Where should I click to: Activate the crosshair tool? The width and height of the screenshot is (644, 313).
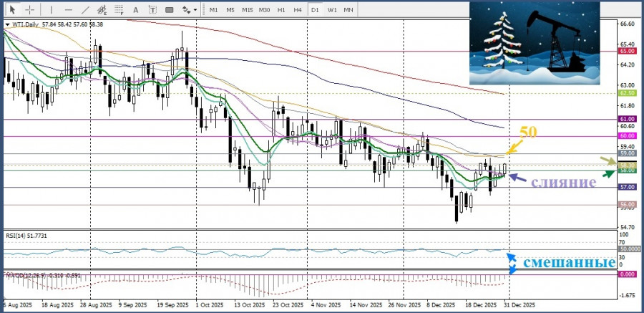(x=30, y=9)
